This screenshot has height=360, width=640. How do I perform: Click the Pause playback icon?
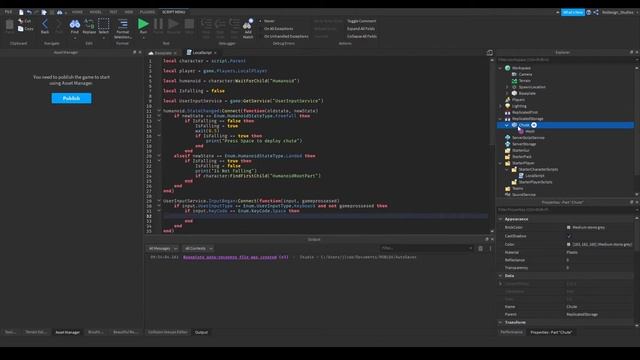pyautogui.click(x=158, y=24)
